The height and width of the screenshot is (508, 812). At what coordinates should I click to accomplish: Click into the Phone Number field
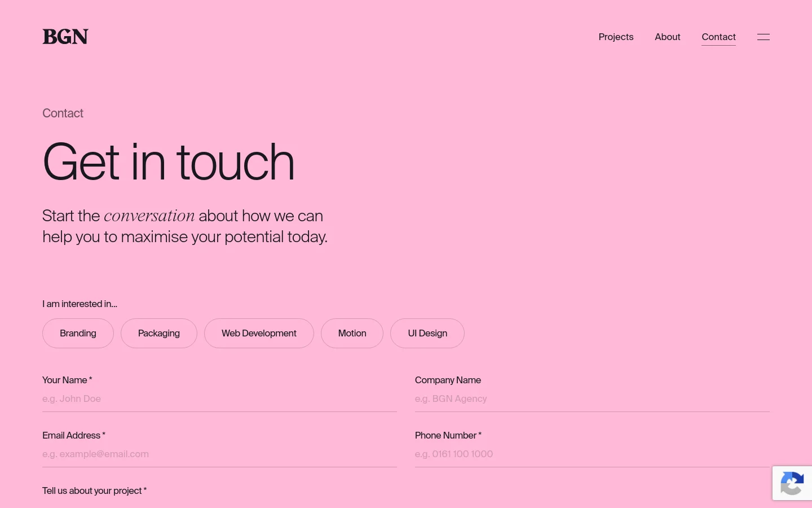coord(592,454)
